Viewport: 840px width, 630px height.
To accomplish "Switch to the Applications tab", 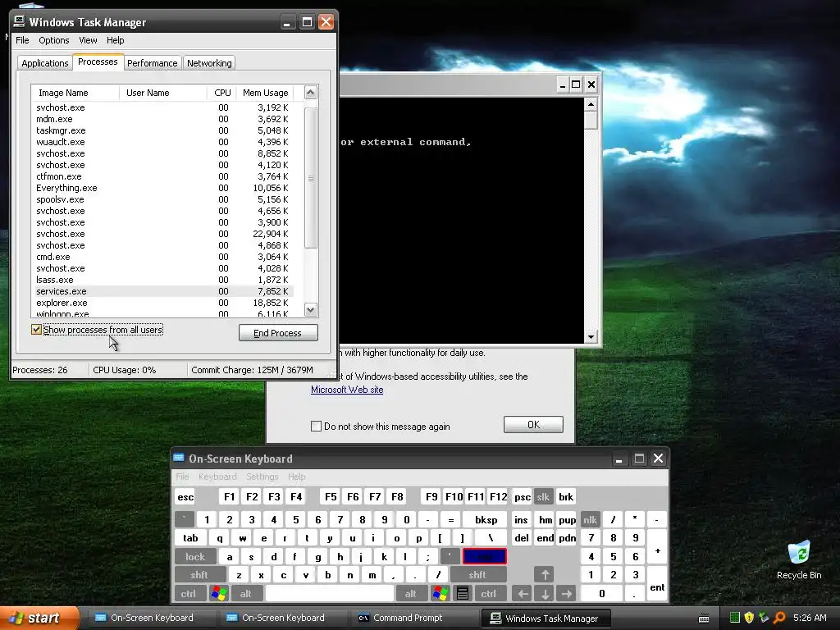I will click(45, 63).
